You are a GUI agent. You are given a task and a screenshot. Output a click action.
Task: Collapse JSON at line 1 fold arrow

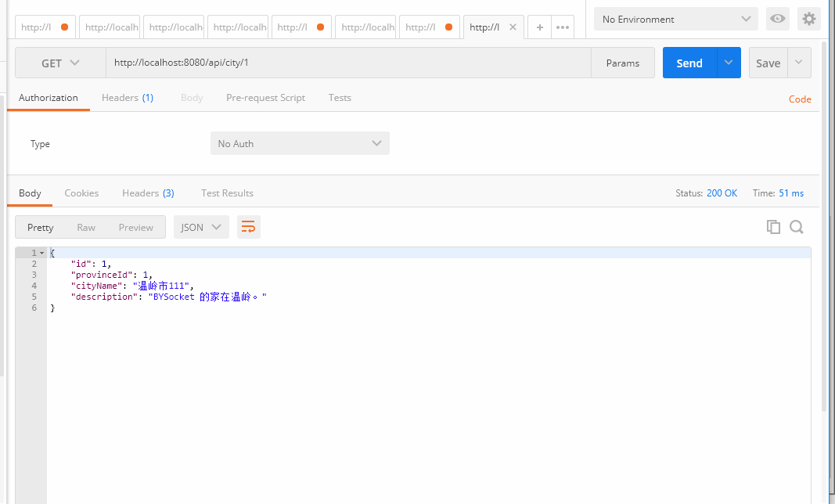(42, 253)
